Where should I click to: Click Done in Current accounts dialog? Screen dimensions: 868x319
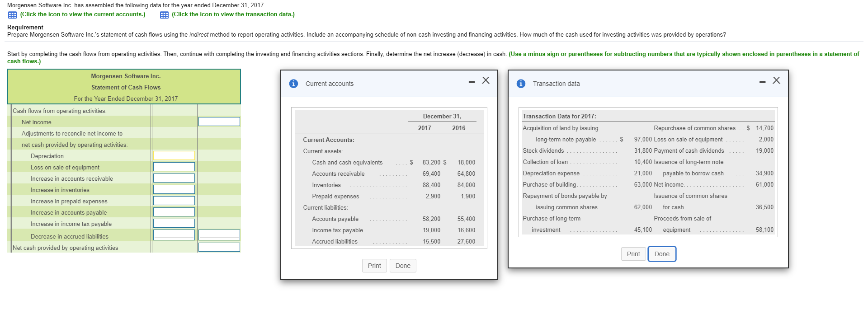pos(403,266)
